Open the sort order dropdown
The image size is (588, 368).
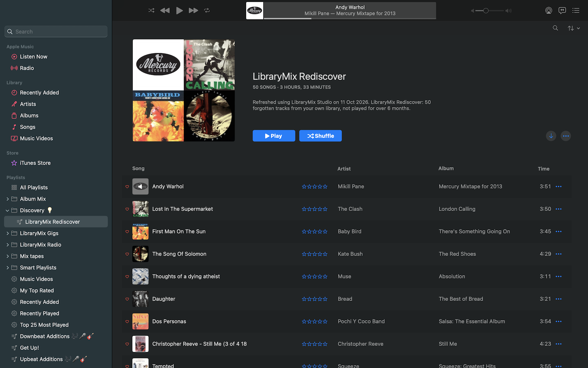pos(574,28)
